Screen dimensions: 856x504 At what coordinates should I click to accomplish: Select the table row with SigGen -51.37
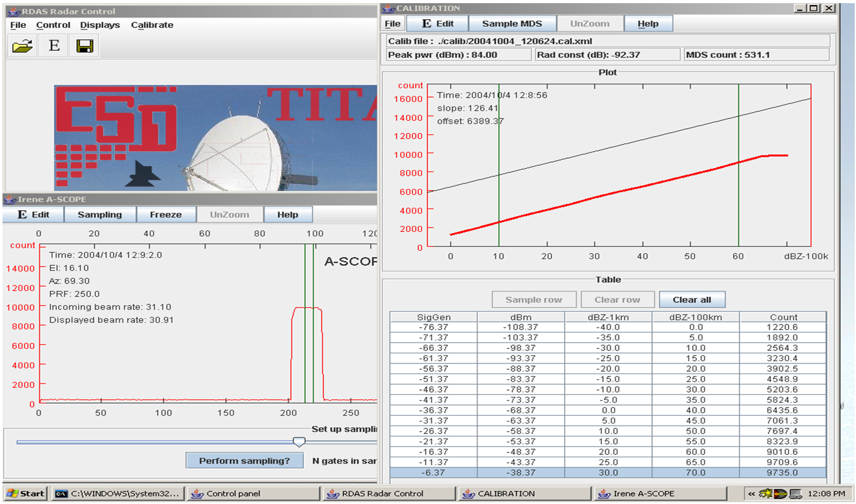point(608,379)
